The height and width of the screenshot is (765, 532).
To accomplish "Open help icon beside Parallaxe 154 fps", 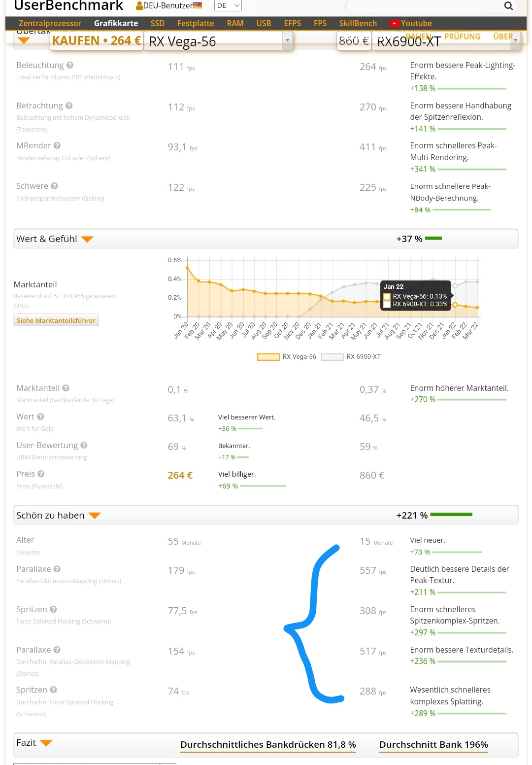I will click(x=57, y=650).
